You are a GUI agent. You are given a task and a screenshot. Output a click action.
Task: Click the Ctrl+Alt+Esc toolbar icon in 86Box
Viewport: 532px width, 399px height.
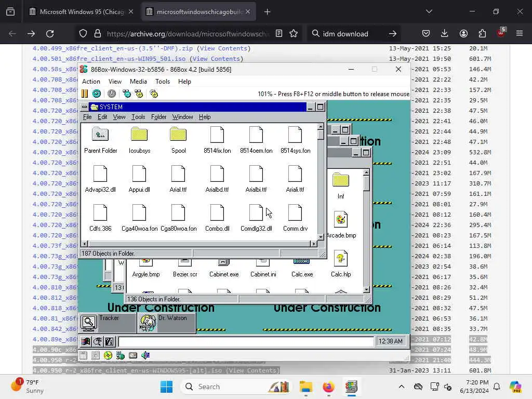point(139,94)
